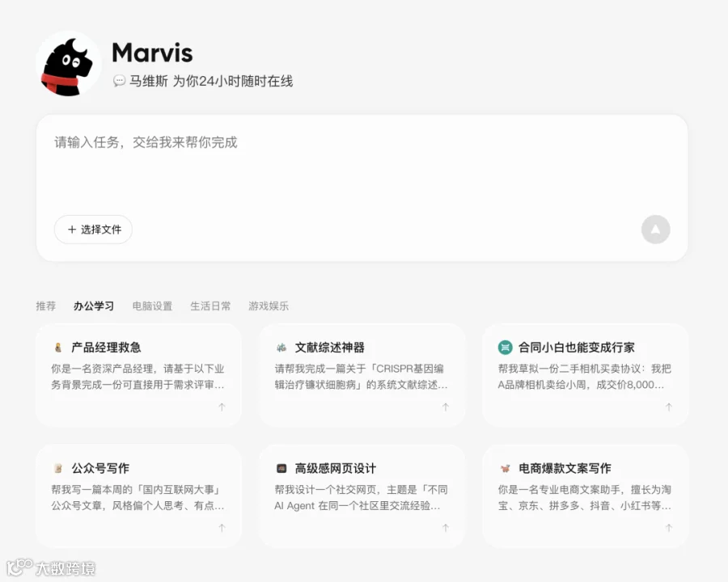The height and width of the screenshot is (582, 728).
Task: Click the icon next to 公众号写作
Action: pos(58,468)
